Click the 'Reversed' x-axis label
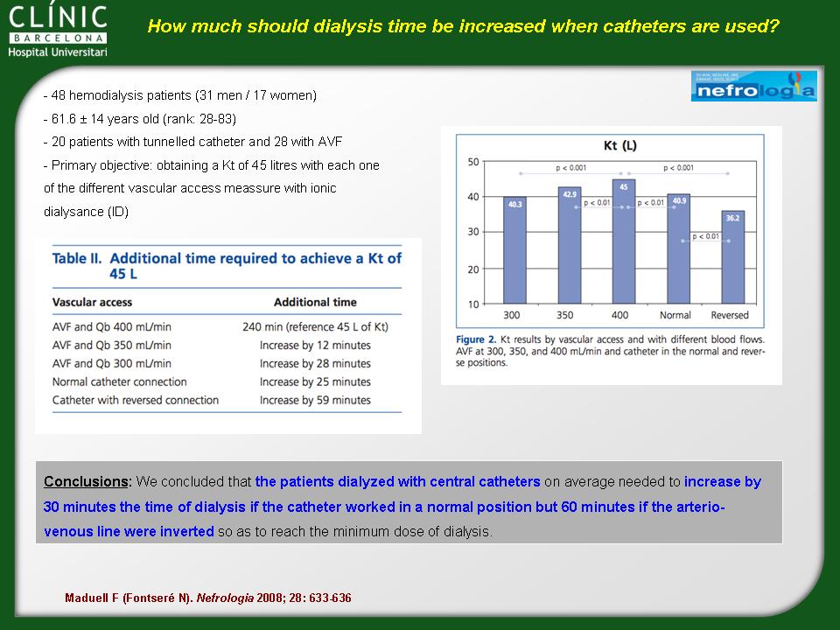 pyautogui.click(x=730, y=315)
